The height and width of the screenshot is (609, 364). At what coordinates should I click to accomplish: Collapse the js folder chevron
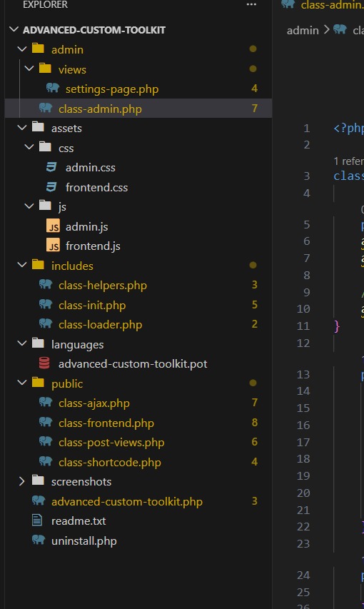coord(29,206)
